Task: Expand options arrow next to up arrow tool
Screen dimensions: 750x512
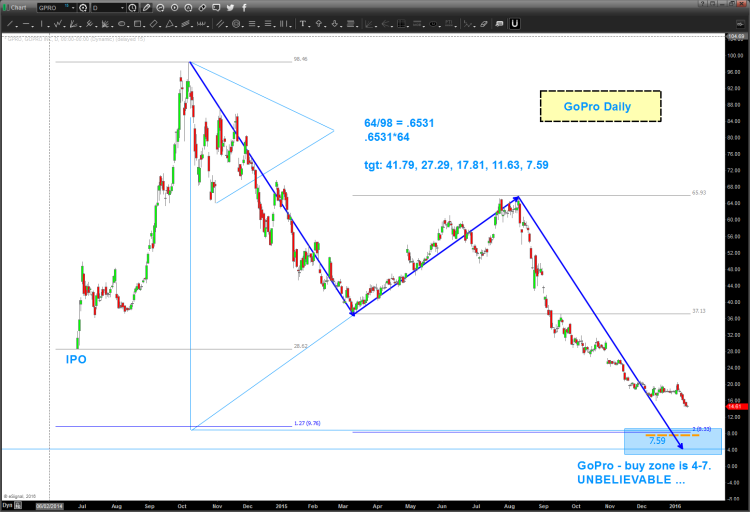Action: 325,26
